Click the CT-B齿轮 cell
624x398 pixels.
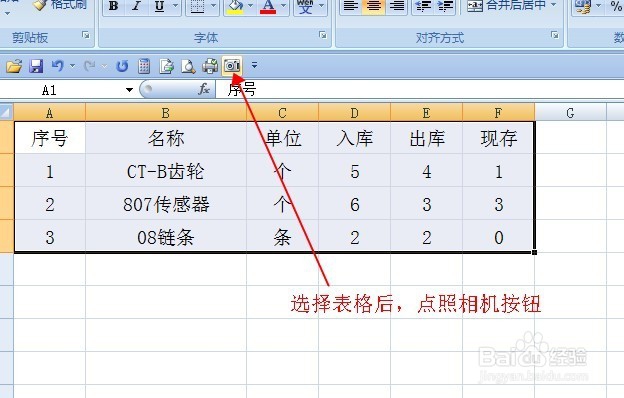(166, 171)
